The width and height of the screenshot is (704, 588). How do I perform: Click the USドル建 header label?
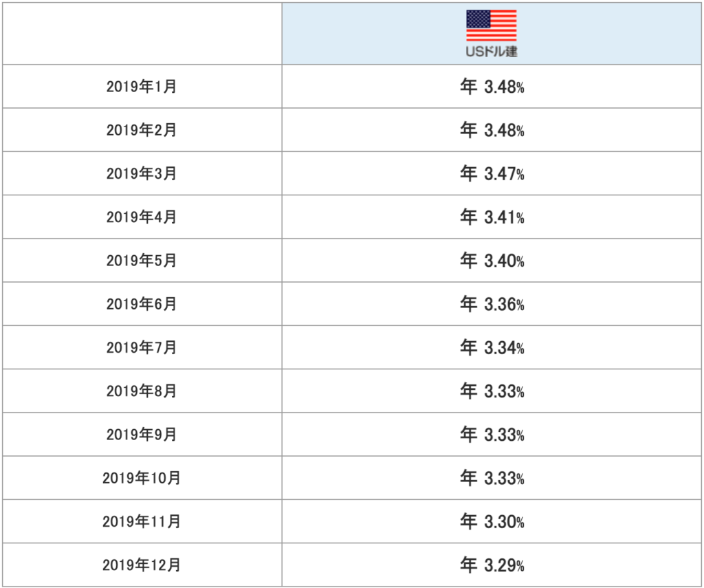pos(492,52)
